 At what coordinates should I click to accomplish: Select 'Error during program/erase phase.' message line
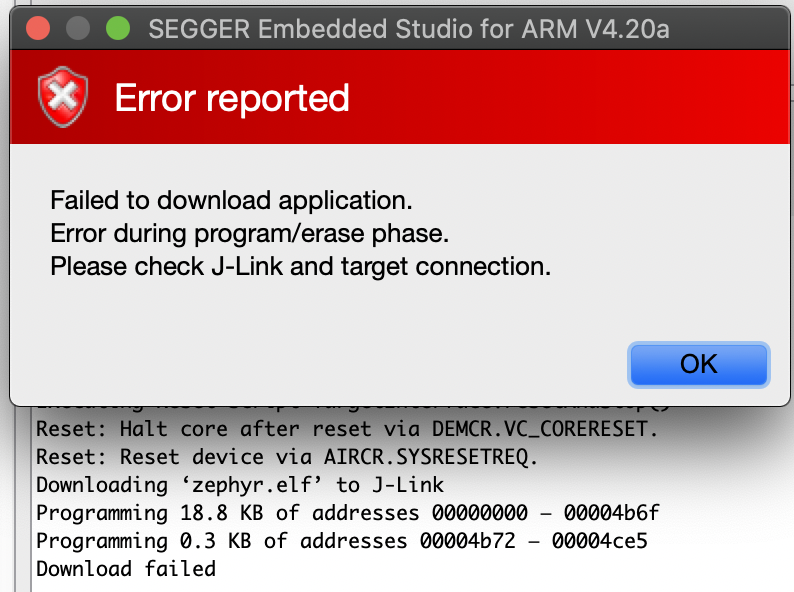(x=250, y=234)
